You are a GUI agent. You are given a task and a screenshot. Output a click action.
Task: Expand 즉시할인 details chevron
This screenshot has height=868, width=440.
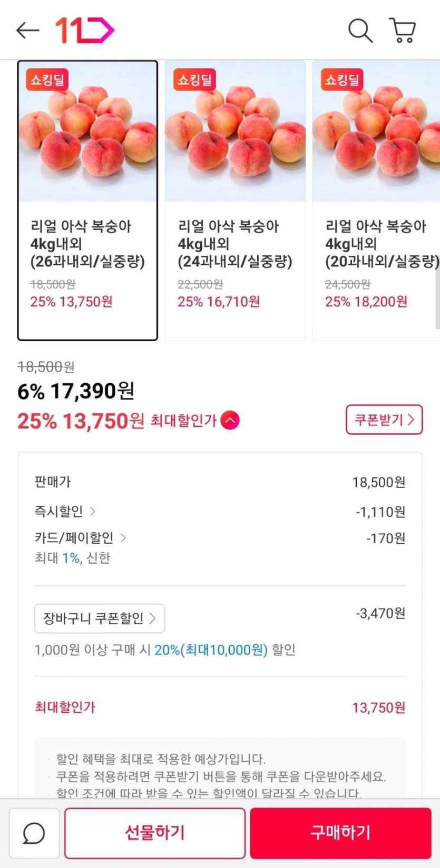(93, 511)
